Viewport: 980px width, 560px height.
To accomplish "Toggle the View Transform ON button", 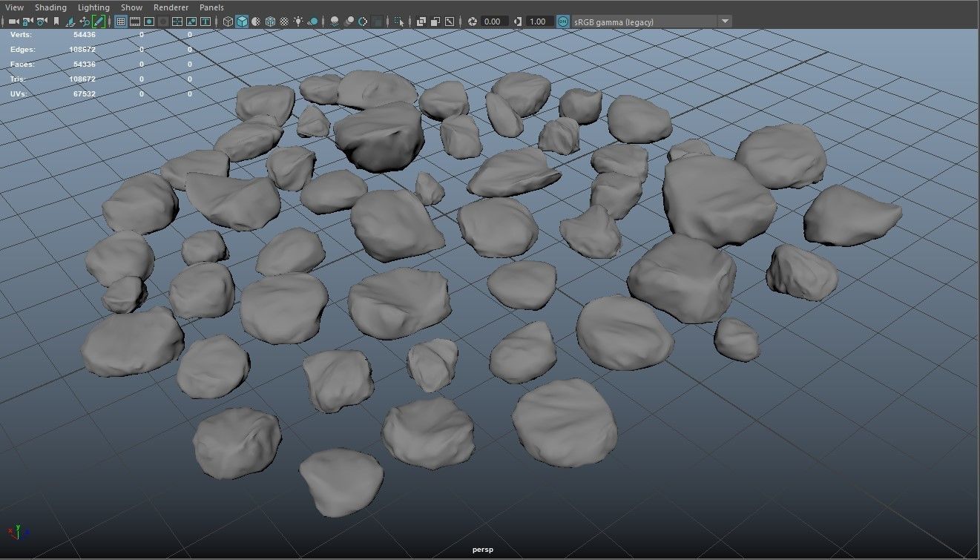I will 563,22.
